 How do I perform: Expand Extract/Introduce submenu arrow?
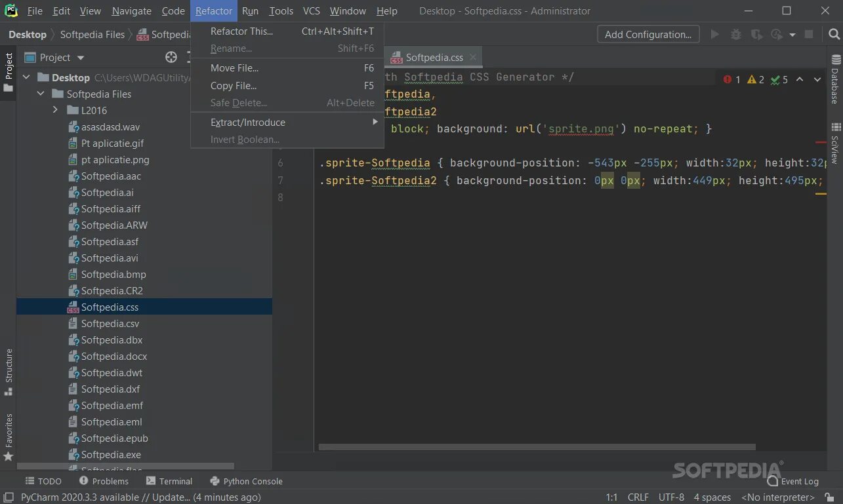pos(375,122)
